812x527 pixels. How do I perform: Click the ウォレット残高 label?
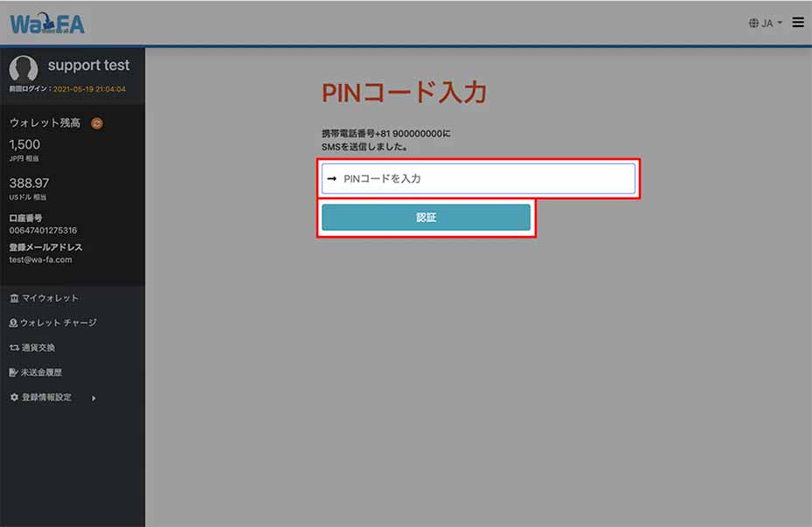pyautogui.click(x=45, y=122)
